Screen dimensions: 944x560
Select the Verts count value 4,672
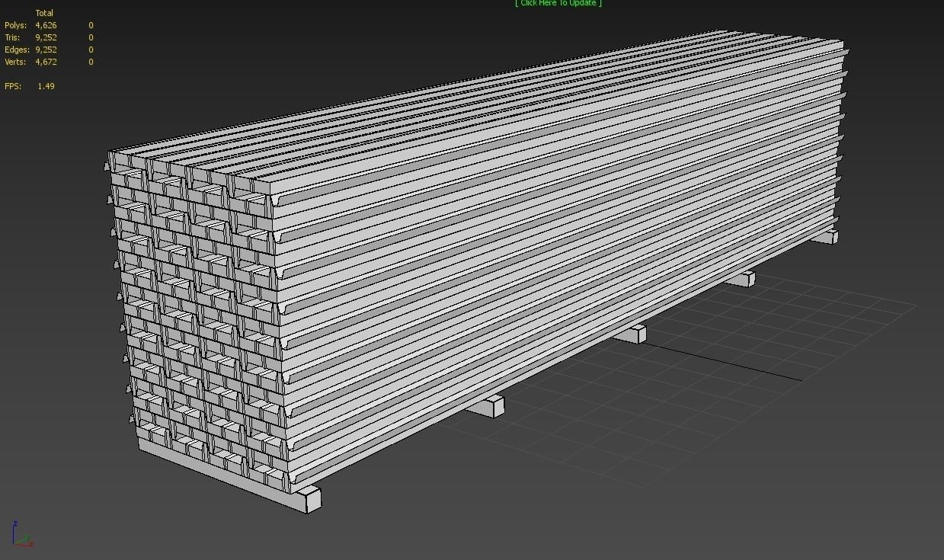(46, 62)
